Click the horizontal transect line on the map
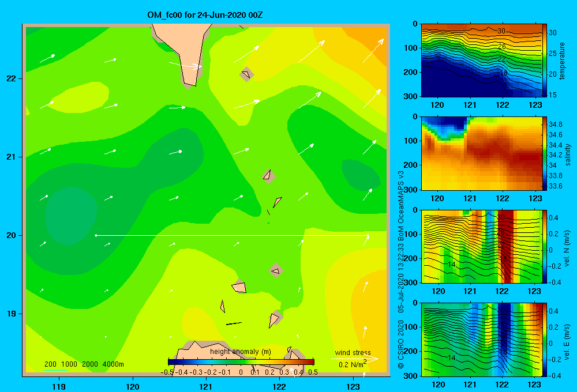Viewport: 577px width, 392px height. (x=232, y=235)
